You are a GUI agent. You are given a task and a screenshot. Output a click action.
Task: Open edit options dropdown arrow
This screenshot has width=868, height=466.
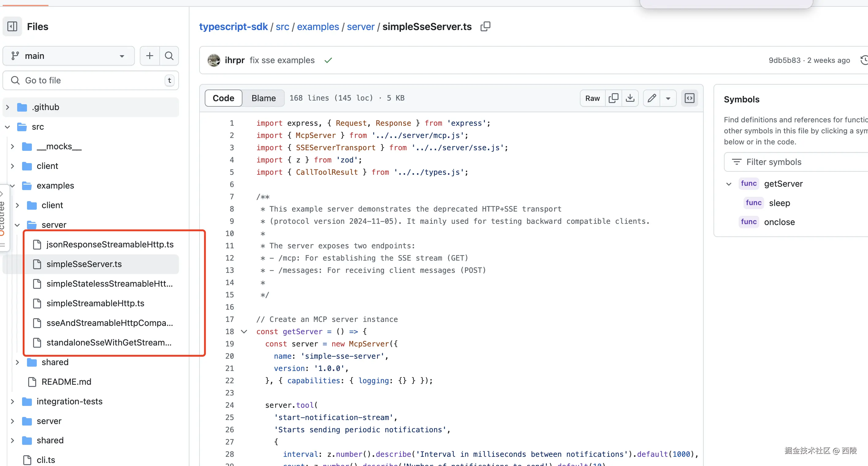(668, 98)
